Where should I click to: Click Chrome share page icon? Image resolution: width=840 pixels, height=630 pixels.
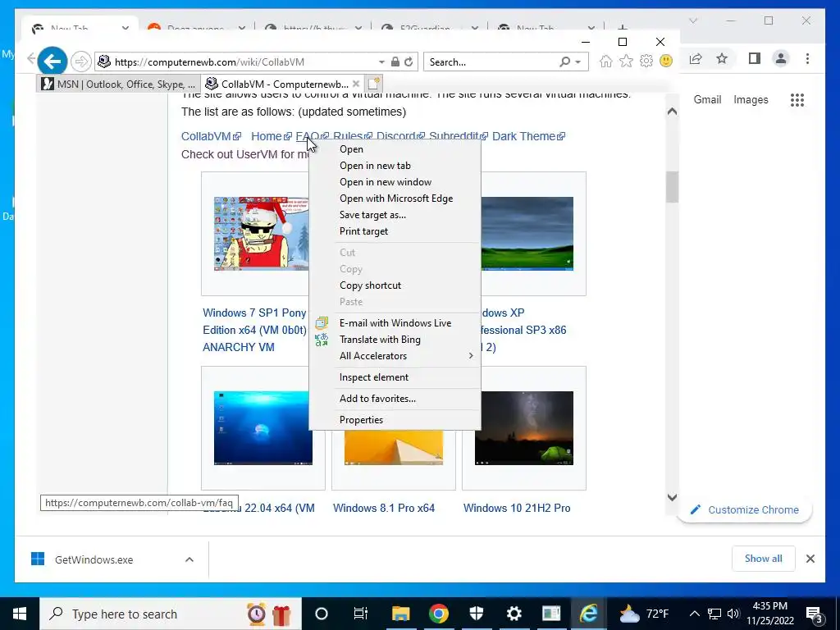696,59
